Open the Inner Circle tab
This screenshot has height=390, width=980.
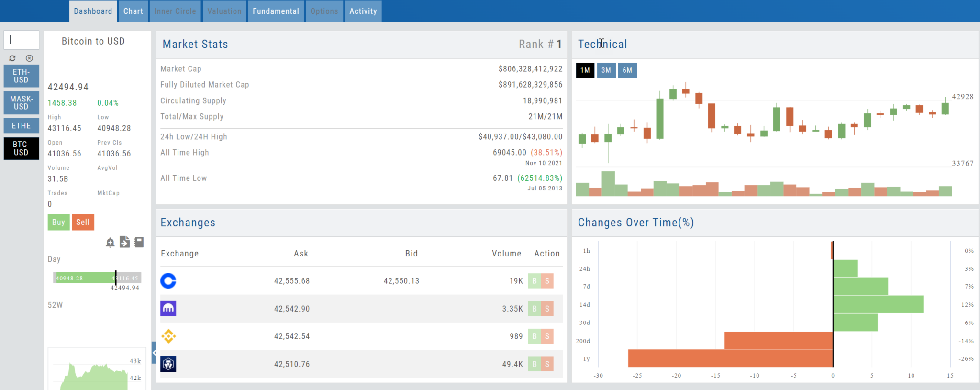tap(175, 11)
